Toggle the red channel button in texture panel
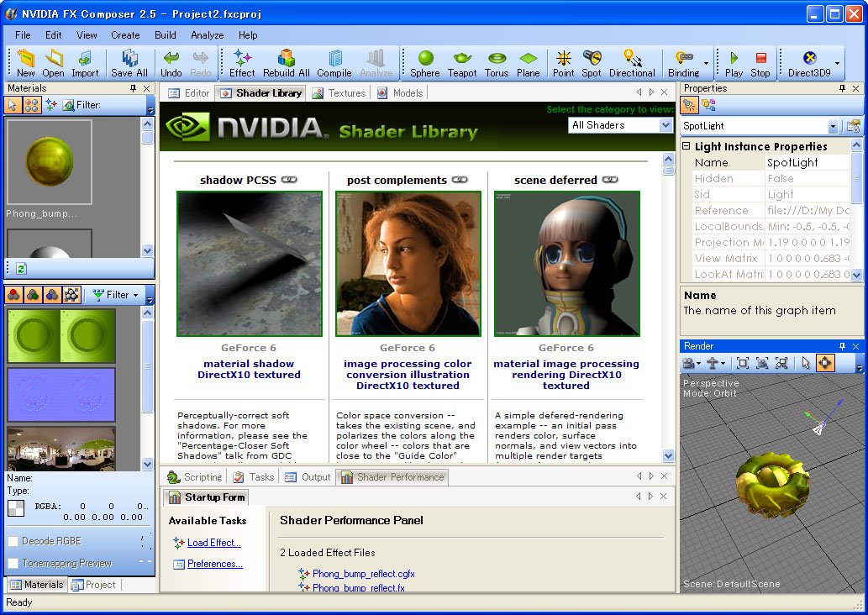Image resolution: width=868 pixels, height=615 pixels. coord(13,295)
